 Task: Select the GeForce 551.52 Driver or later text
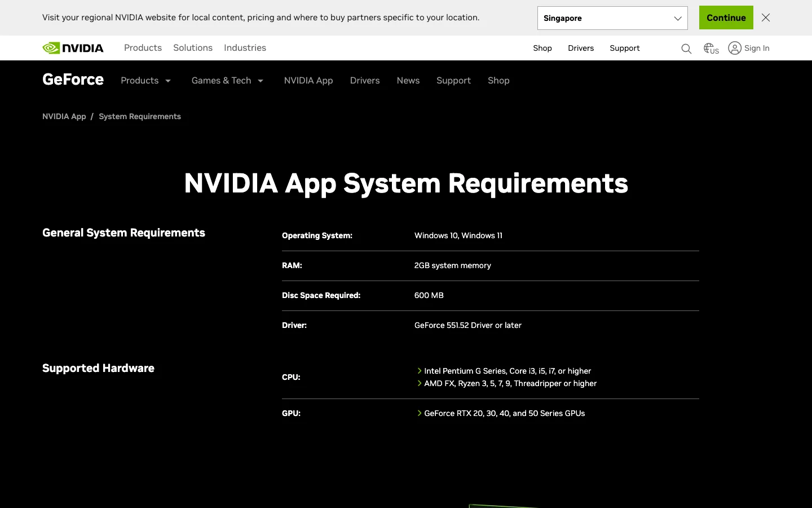[x=468, y=325]
